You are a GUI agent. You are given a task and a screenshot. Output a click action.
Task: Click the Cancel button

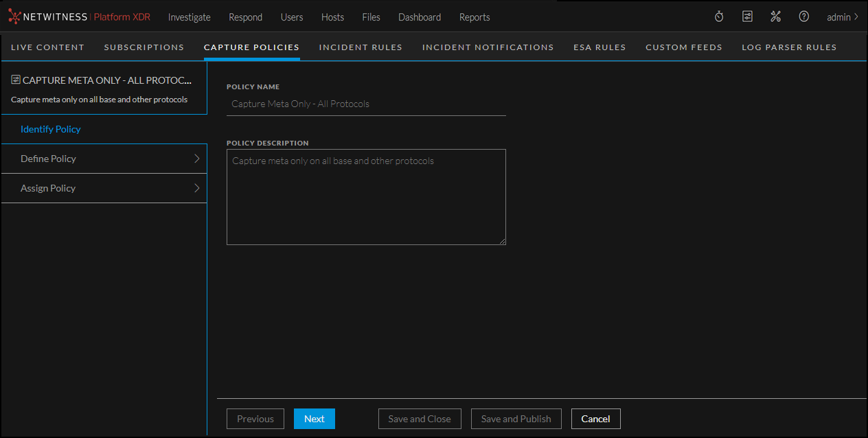point(595,419)
